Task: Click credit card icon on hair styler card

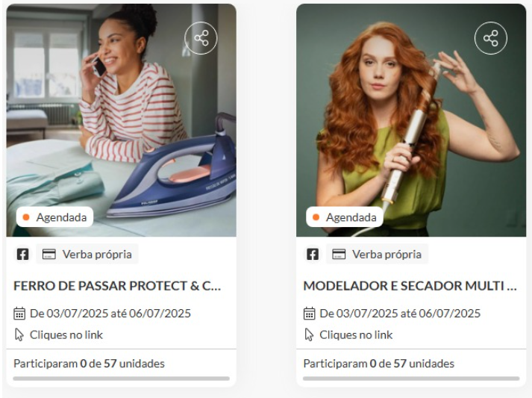Action: coord(339,254)
